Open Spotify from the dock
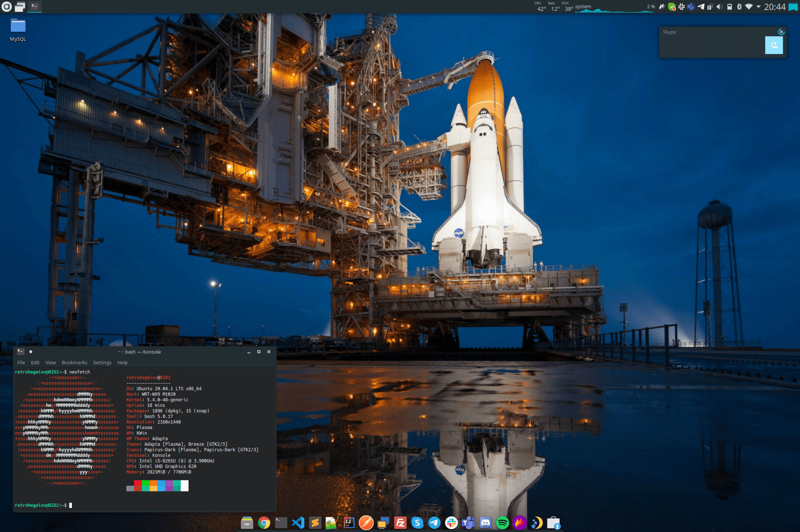Image resolution: width=800 pixels, height=532 pixels. coord(502,523)
